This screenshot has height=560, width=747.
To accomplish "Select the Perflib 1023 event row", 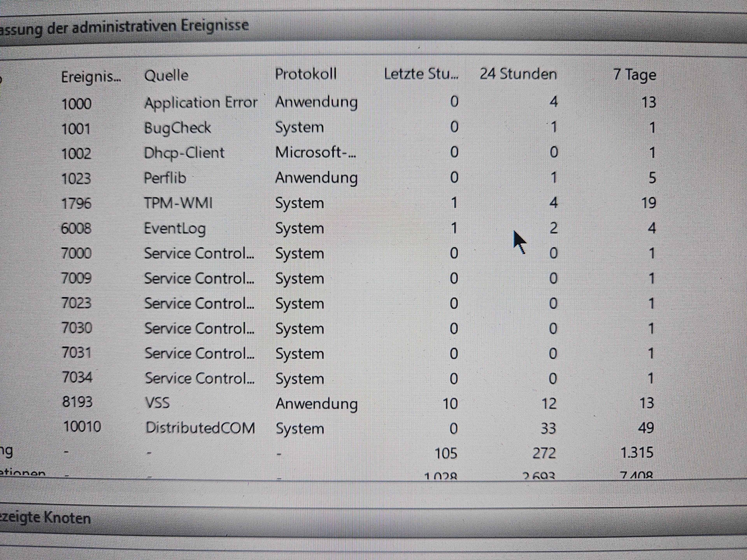I will (165, 178).
